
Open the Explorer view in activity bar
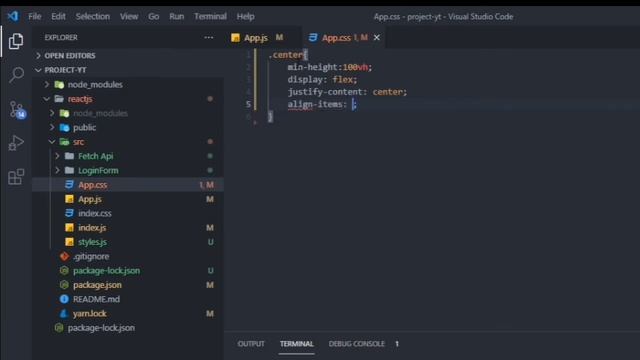[16, 41]
